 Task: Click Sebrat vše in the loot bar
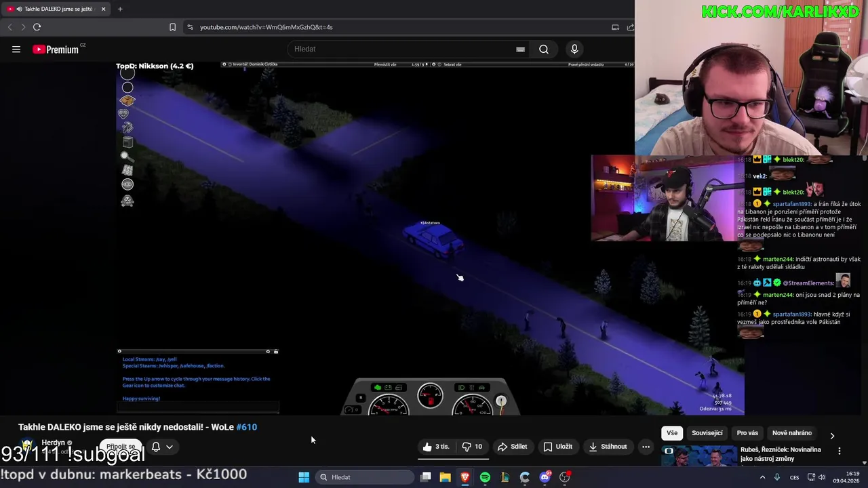coord(452,64)
